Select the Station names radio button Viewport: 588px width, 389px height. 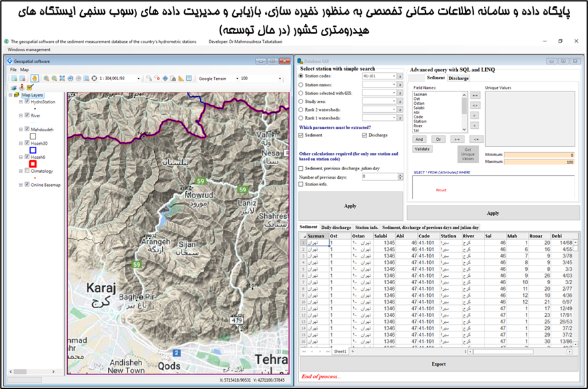tap(301, 85)
